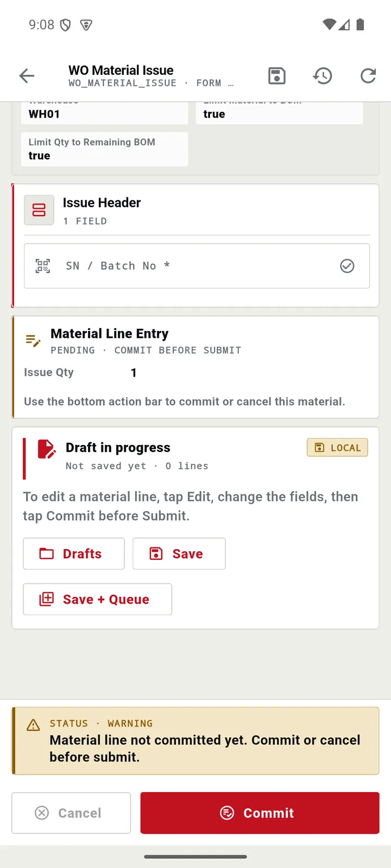Click the Save draft button
This screenshot has height=868, width=391.
179,554
